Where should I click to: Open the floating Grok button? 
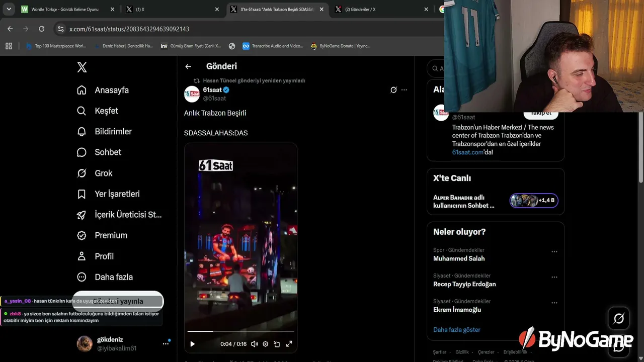(x=619, y=318)
